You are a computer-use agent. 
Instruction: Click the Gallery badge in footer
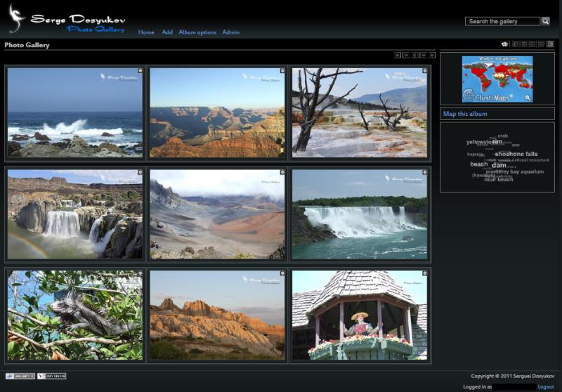pyautogui.click(x=20, y=376)
